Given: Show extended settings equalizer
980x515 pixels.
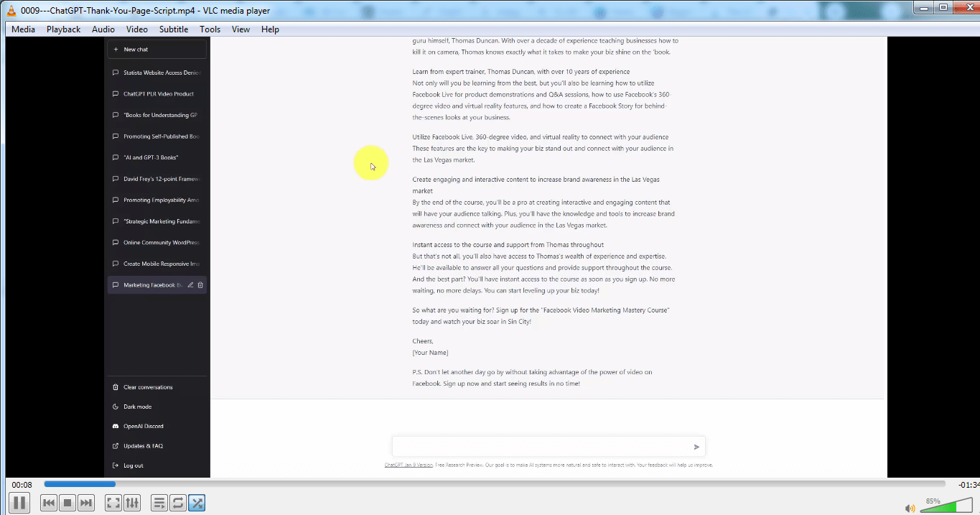Looking at the screenshot, I should pos(131,503).
